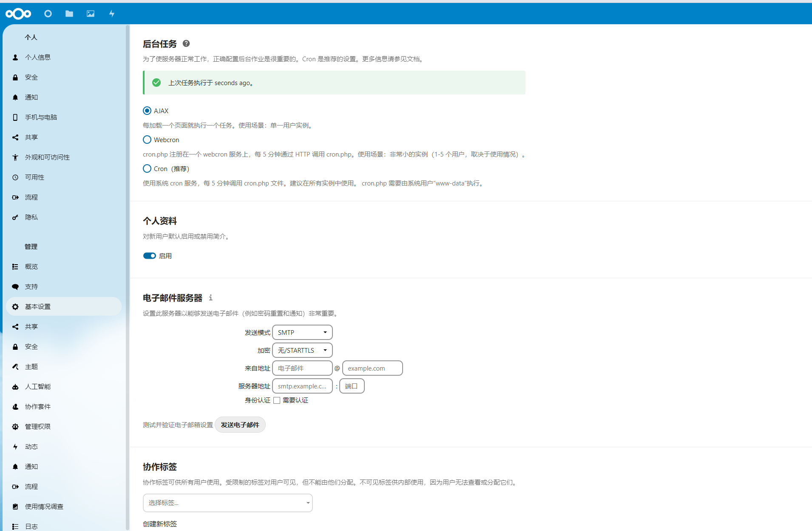Click the clock icon for 可用性

[15, 177]
